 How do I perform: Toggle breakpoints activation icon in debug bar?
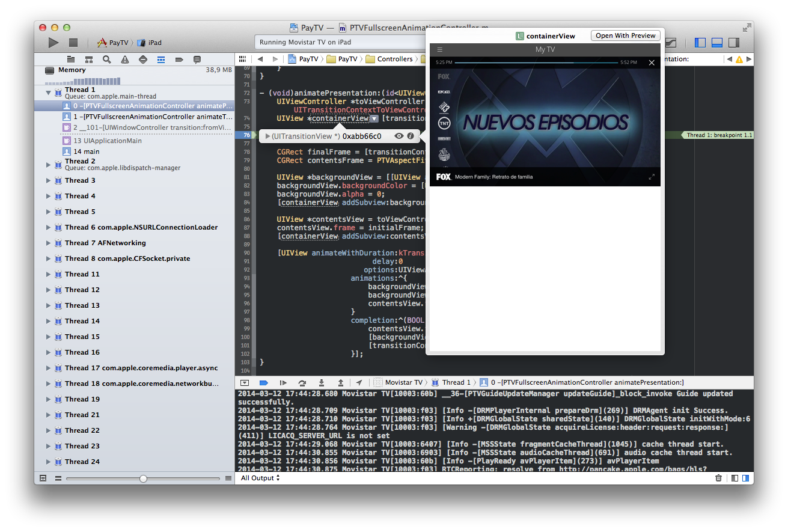(x=263, y=382)
